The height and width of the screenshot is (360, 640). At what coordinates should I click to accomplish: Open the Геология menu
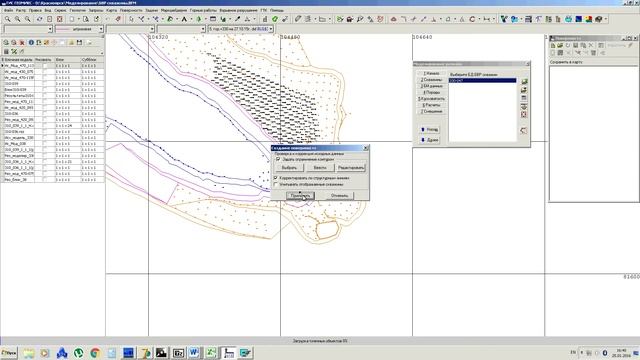78,10
